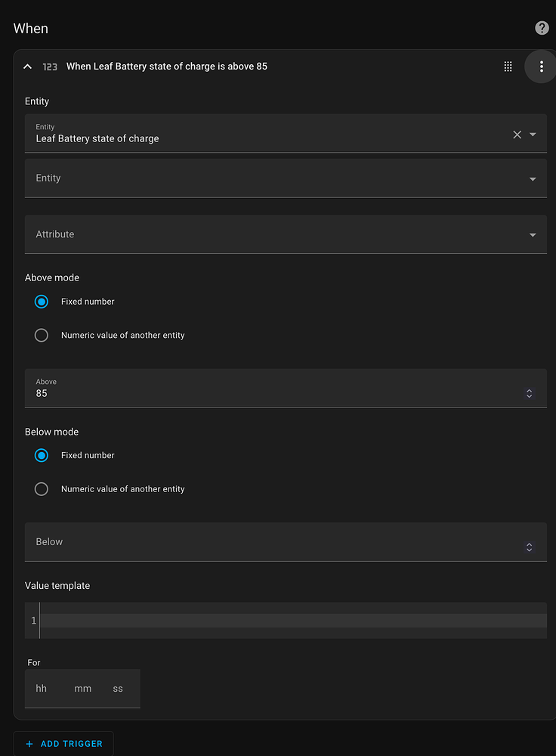Open the trigger options three-dot menu

click(541, 67)
